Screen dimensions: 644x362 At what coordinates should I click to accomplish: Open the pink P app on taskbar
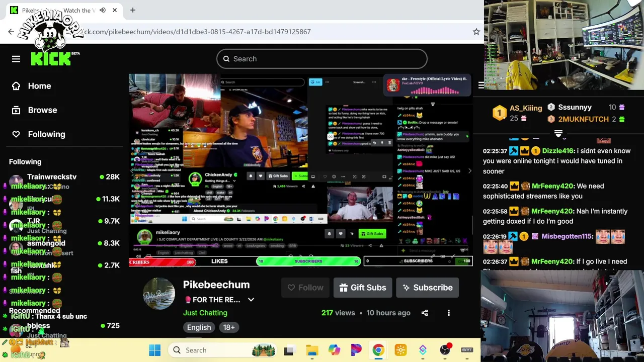click(356, 350)
